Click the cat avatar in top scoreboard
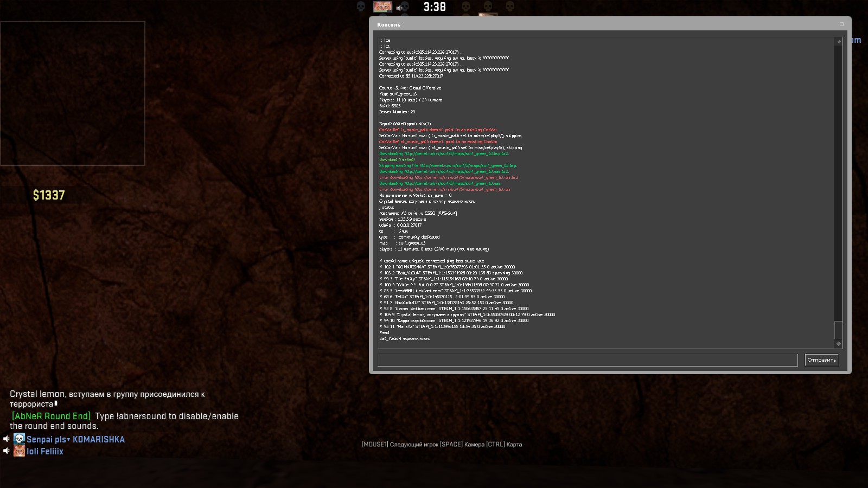 tap(382, 7)
